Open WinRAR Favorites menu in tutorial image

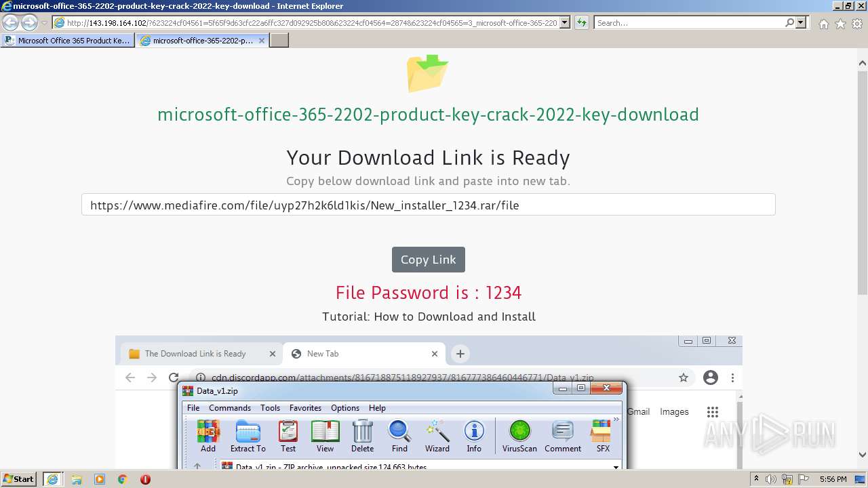[x=305, y=408]
